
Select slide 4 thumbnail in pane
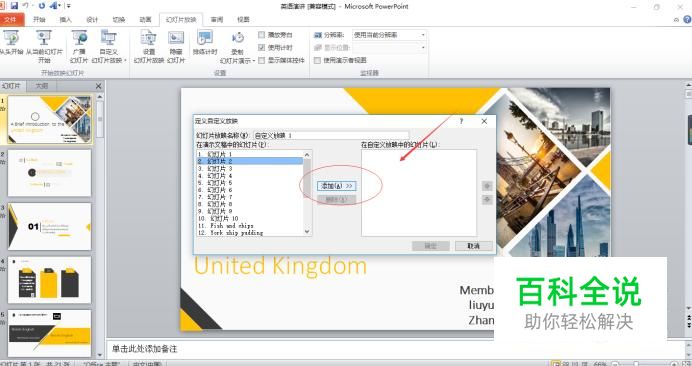(49, 280)
